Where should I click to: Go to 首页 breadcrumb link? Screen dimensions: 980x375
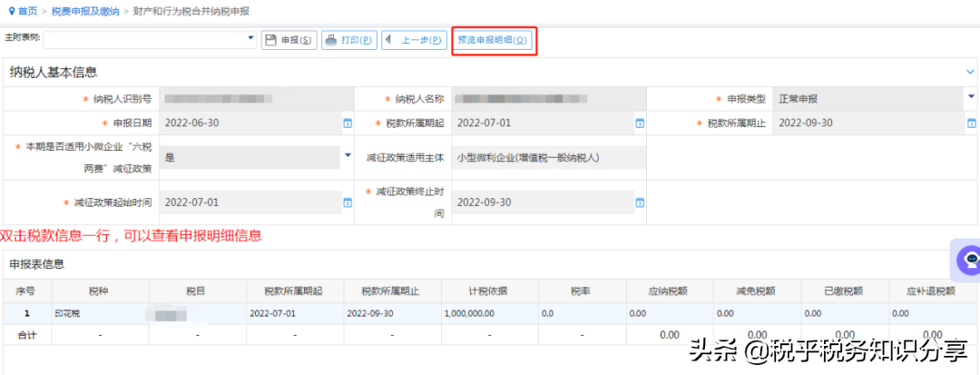[27, 11]
